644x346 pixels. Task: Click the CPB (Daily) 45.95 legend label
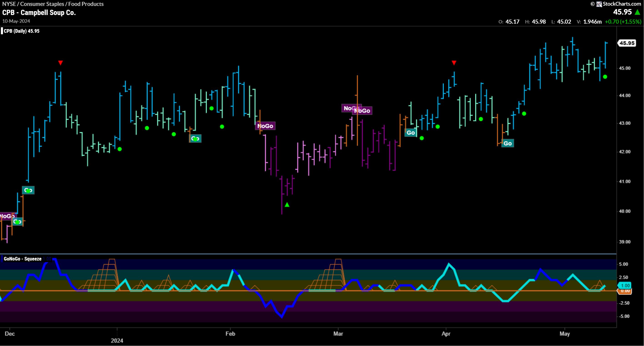click(22, 31)
